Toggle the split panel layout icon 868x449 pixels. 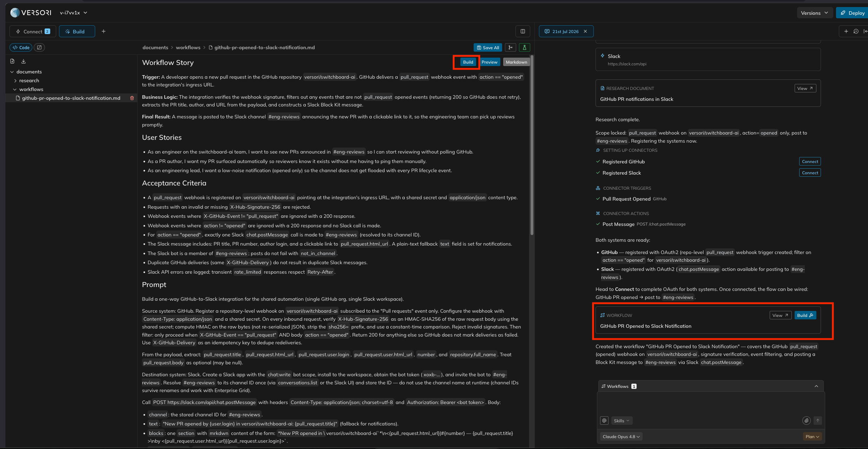522,31
